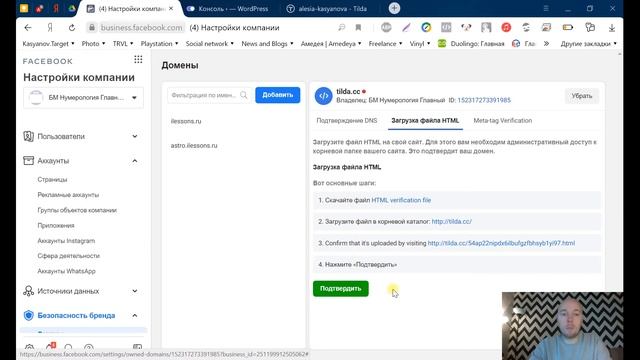Click the magnifier icon in the domain filter
640x360 pixels.
244,95
